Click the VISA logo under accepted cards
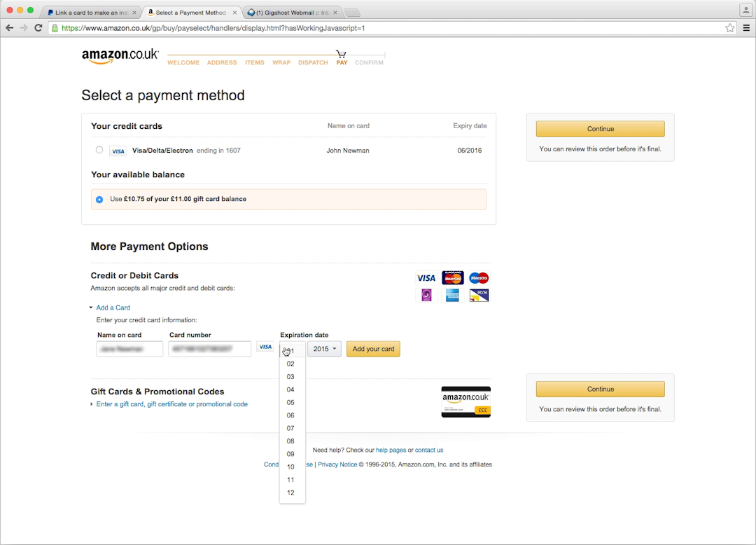This screenshot has height=545, width=756. point(426,277)
